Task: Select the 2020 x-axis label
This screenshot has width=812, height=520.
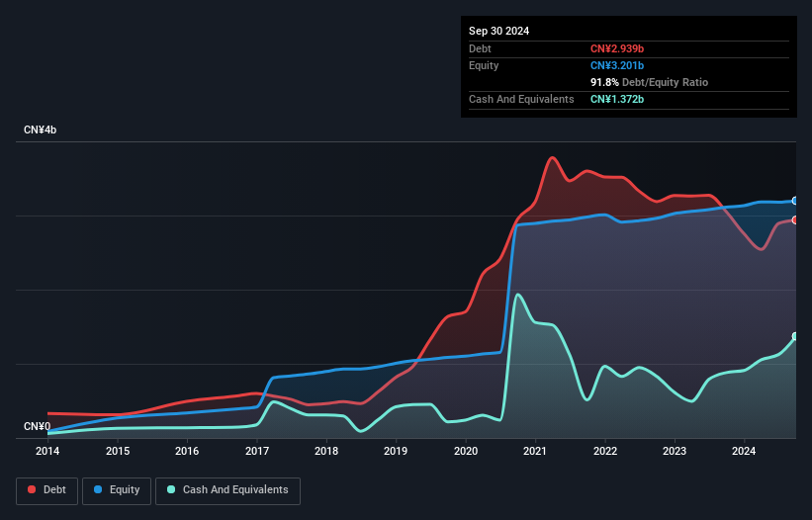Action: [x=466, y=451]
